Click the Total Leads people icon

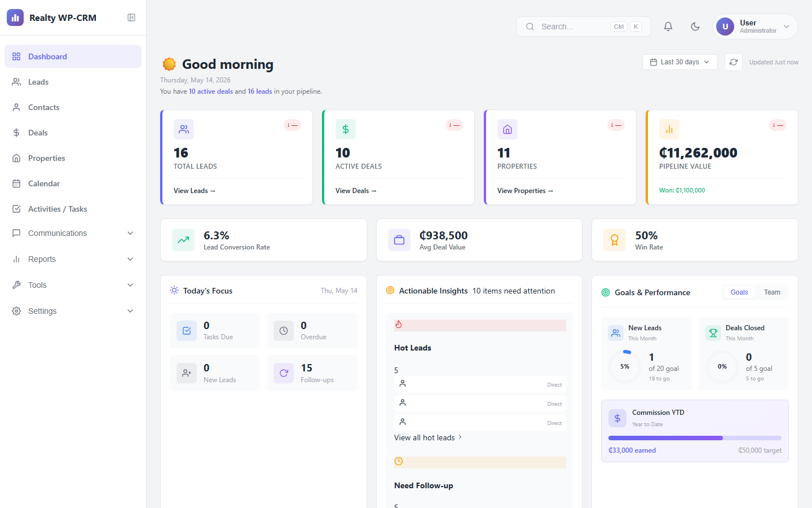[184, 129]
